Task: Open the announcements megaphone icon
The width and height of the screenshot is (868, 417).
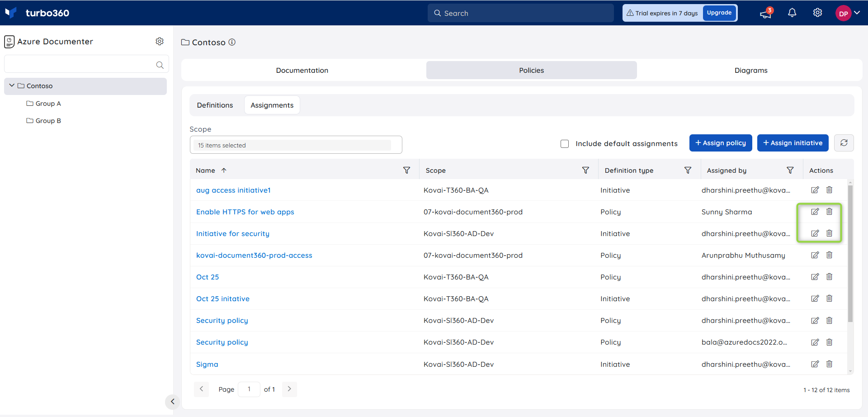Action: [766, 13]
